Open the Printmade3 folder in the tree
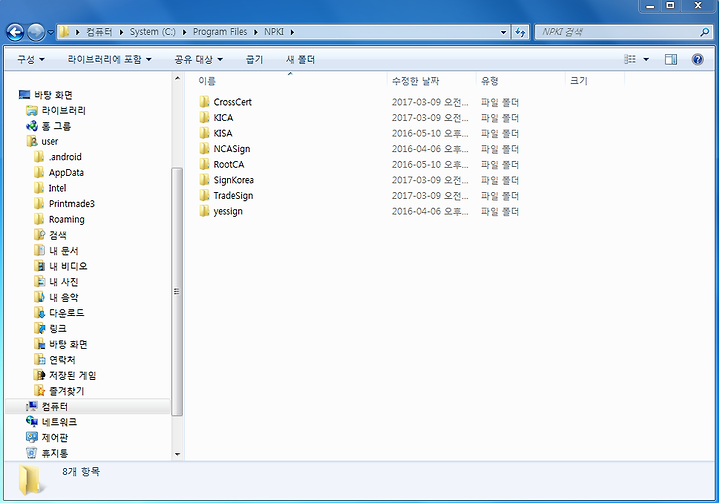Screen dimensions: 720x503 (72, 203)
